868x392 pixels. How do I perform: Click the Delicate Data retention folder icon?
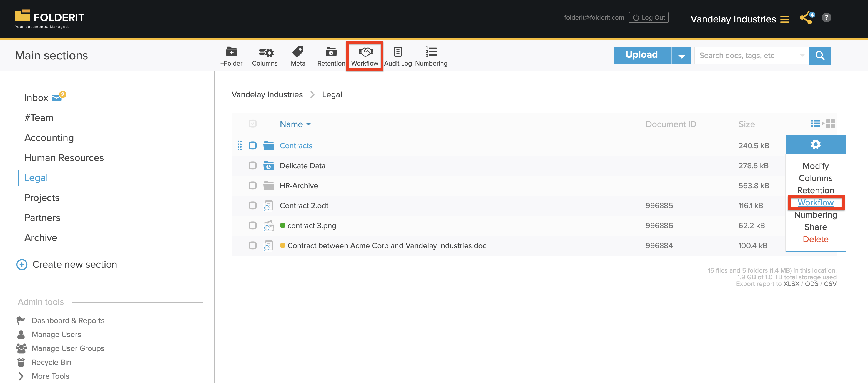click(269, 166)
